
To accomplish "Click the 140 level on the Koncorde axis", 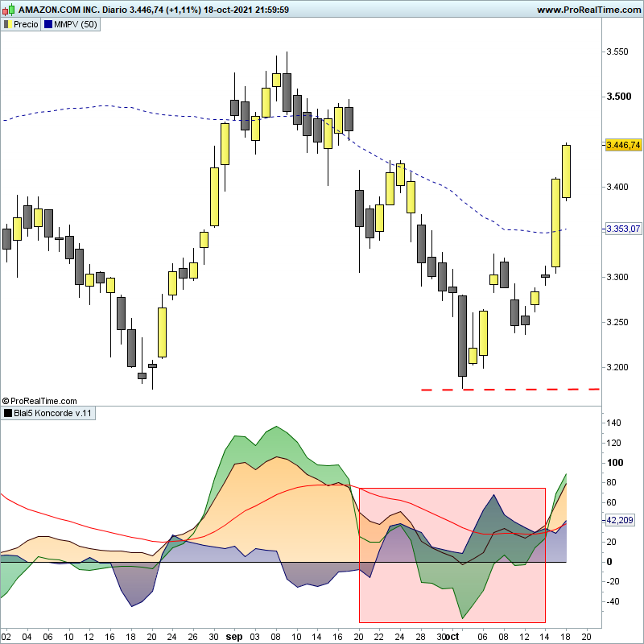I will [x=614, y=423].
